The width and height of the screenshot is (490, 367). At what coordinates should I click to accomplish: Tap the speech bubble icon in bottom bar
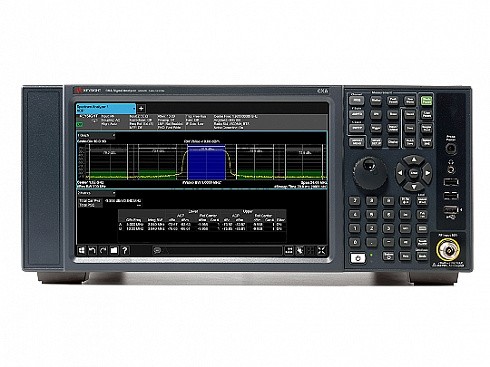coord(157,251)
